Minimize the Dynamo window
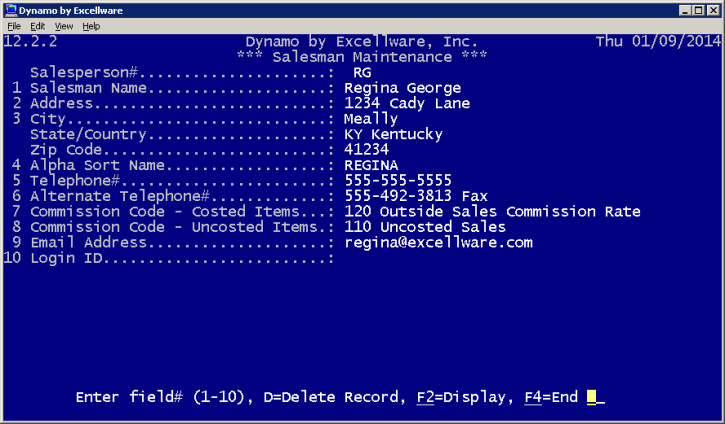Screen dimensions: 725x424 click(685, 10)
